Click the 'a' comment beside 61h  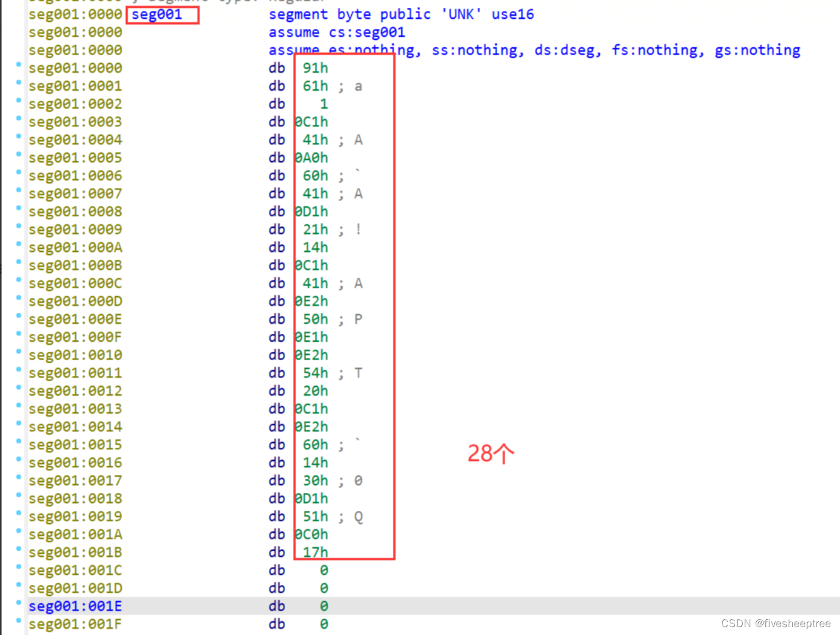click(x=358, y=86)
